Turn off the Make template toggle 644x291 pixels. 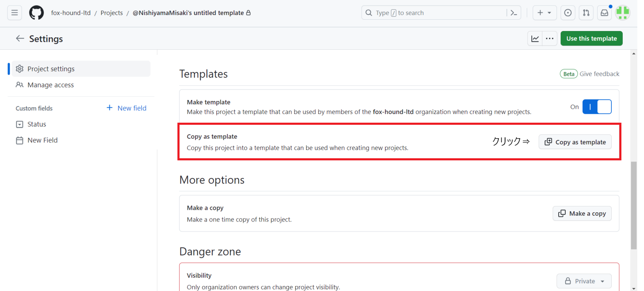click(x=597, y=107)
